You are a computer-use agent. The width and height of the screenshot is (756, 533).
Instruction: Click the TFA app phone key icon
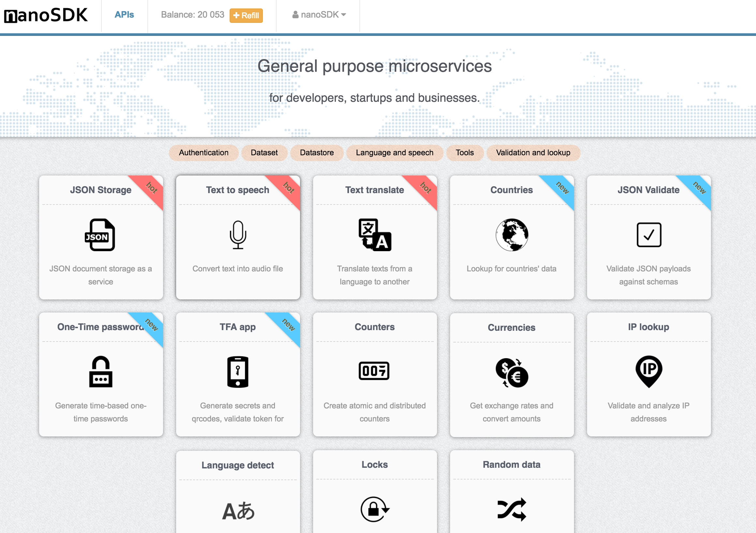238,372
